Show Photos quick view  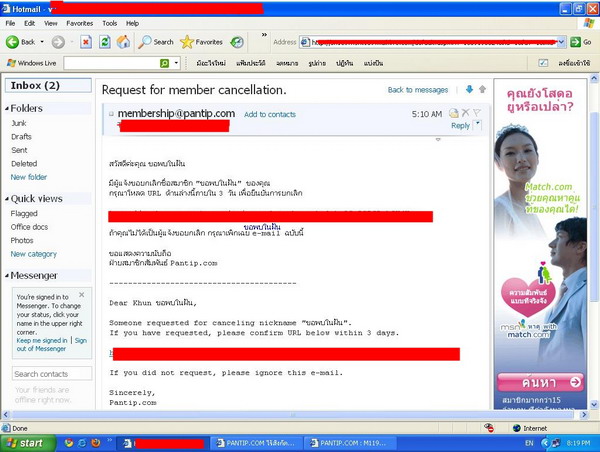[x=22, y=240]
